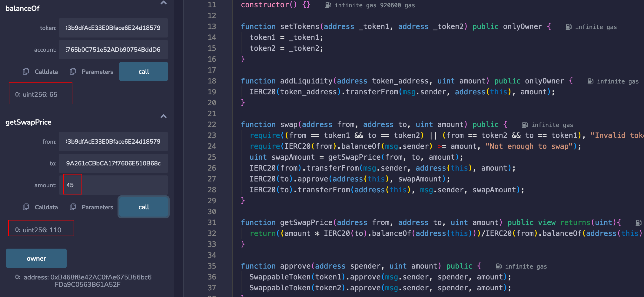Click line number 22 in the gutter
The height and width of the screenshot is (297, 644).
[x=212, y=125]
